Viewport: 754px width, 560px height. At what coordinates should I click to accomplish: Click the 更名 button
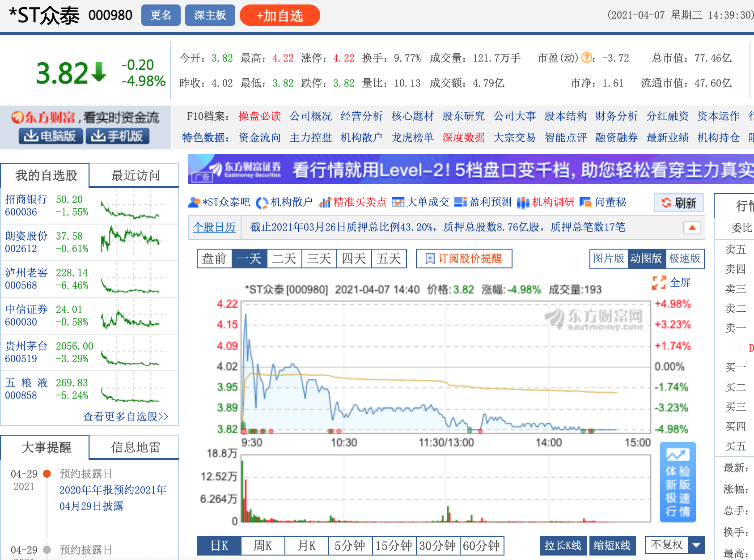pyautogui.click(x=161, y=15)
